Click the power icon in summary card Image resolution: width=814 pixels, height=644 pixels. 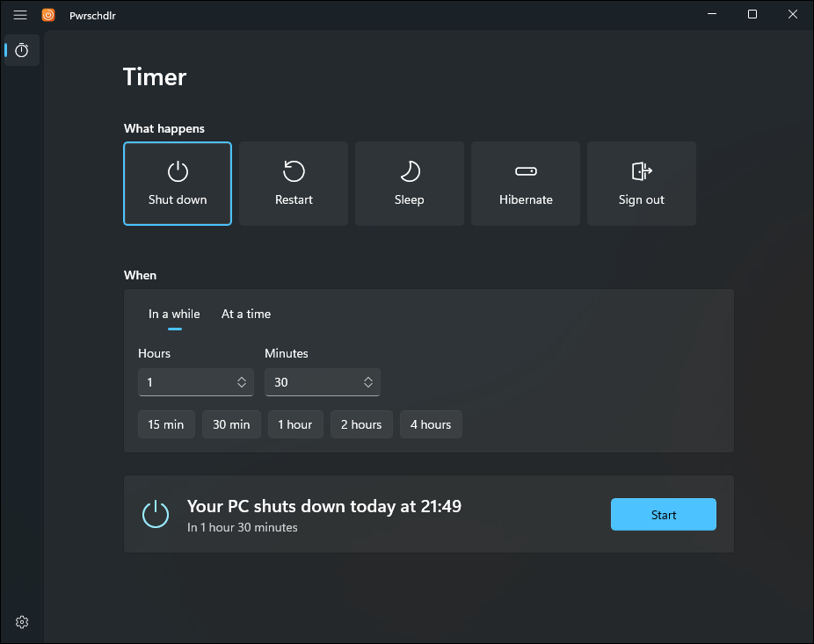pos(156,514)
